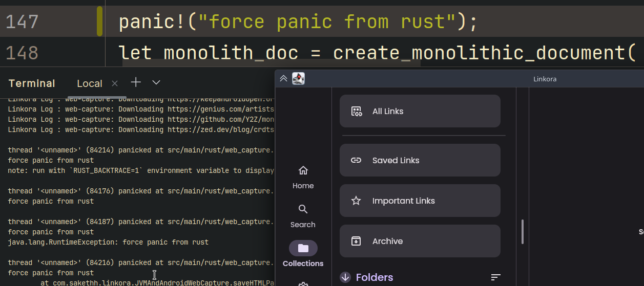This screenshot has width=644, height=286.
Task: Open the Folders sort options icon
Action: (495, 277)
